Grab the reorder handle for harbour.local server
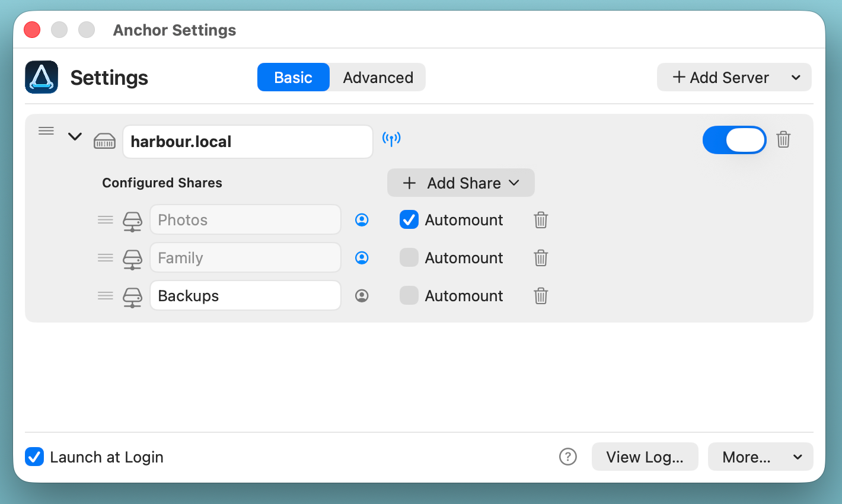Viewport: 842px width, 504px height. (46, 130)
